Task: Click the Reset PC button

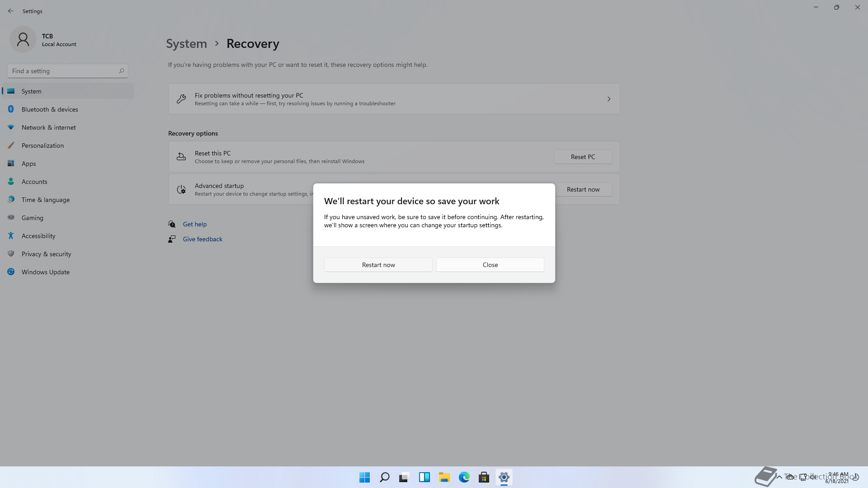Action: point(583,157)
